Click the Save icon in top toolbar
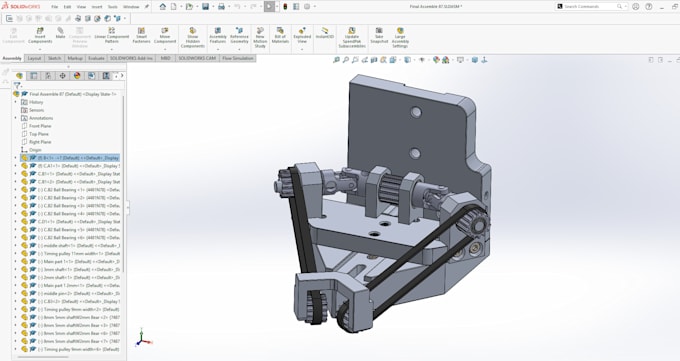The width and height of the screenshot is (680, 361). tap(206, 7)
